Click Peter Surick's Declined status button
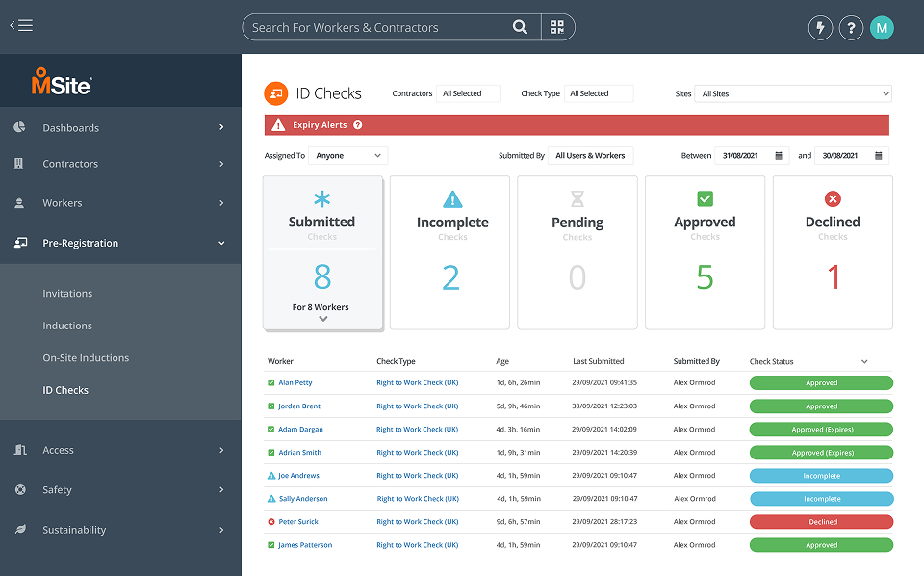 pos(821,522)
